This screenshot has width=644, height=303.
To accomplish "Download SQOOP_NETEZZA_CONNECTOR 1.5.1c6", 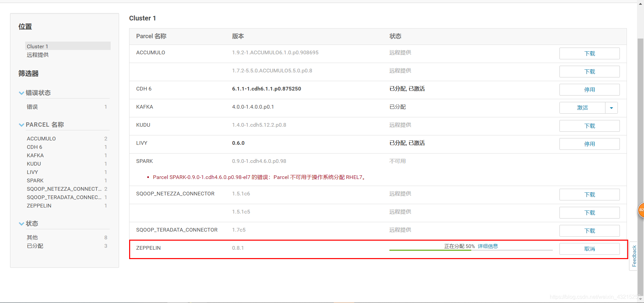I will click(x=589, y=195).
